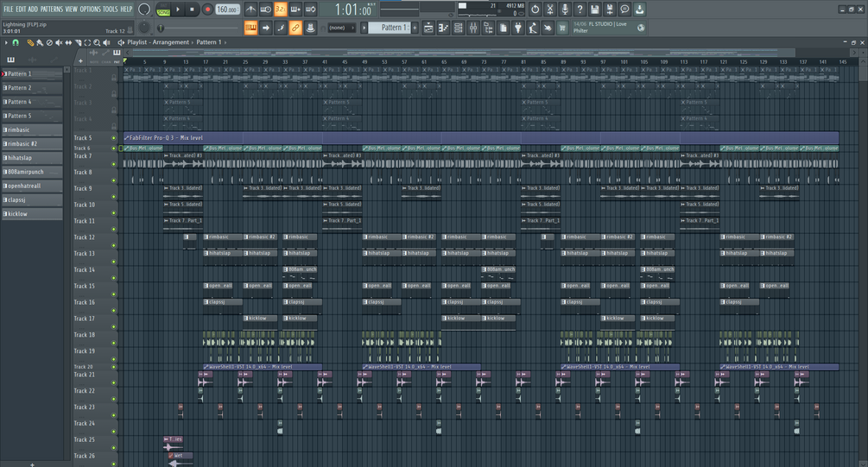Toggle the typing keyboard to piano button
Viewport: 868px width, 467px height.
coord(250,28)
